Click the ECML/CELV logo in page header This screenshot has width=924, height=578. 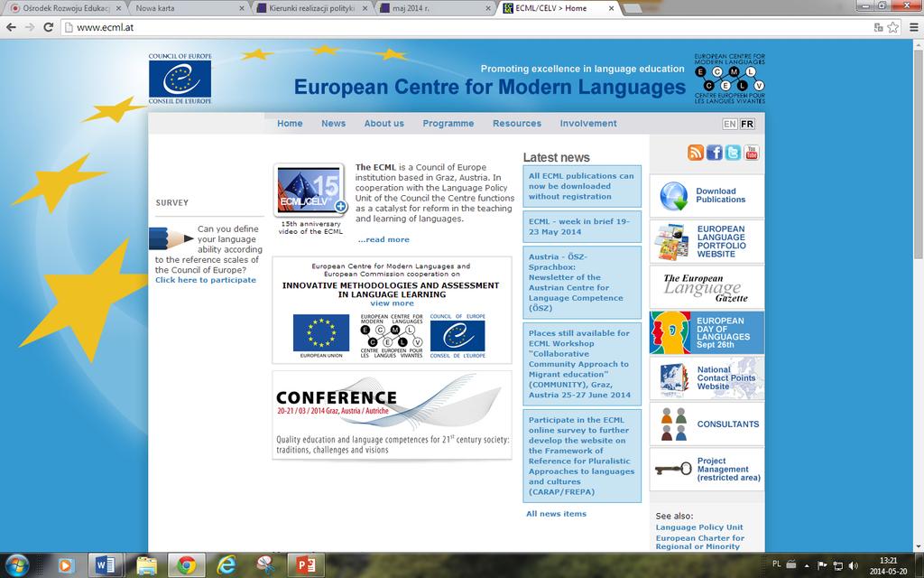tap(729, 79)
